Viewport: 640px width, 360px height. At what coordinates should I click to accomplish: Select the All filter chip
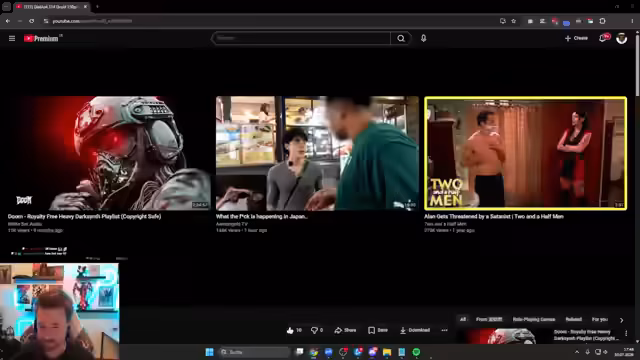(x=462, y=320)
